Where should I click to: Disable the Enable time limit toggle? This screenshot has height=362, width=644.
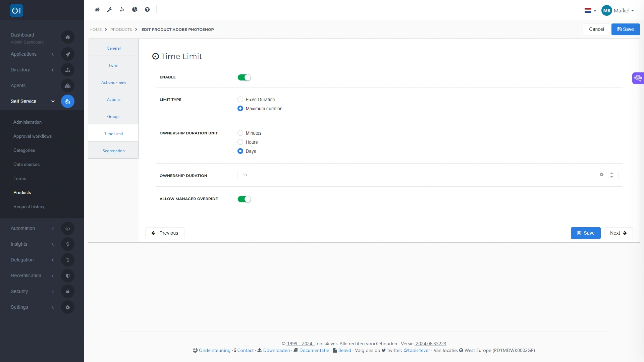click(244, 77)
